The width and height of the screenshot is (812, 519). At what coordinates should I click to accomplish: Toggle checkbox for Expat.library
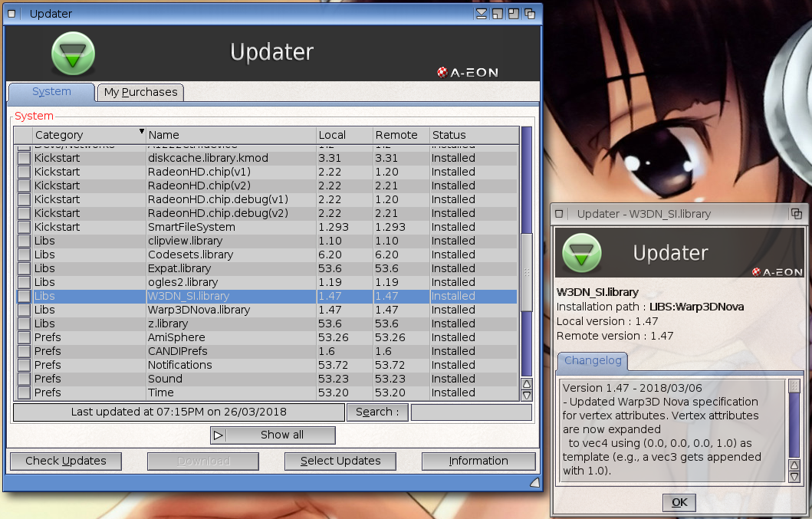tap(24, 268)
